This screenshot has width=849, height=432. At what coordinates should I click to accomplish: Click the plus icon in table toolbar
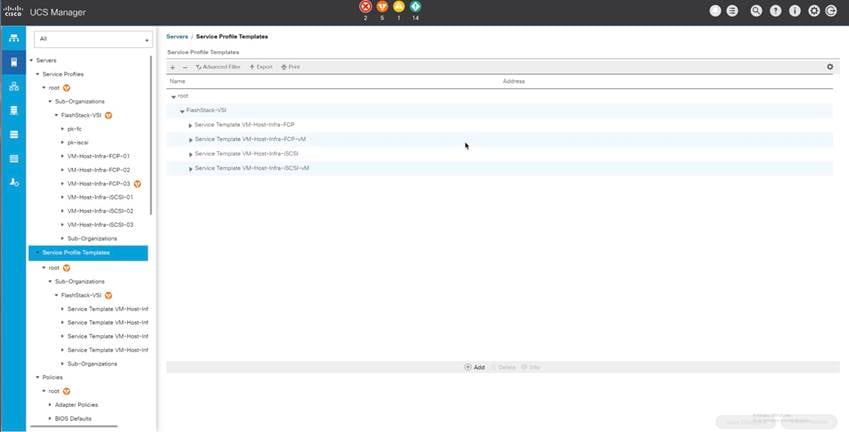point(173,67)
